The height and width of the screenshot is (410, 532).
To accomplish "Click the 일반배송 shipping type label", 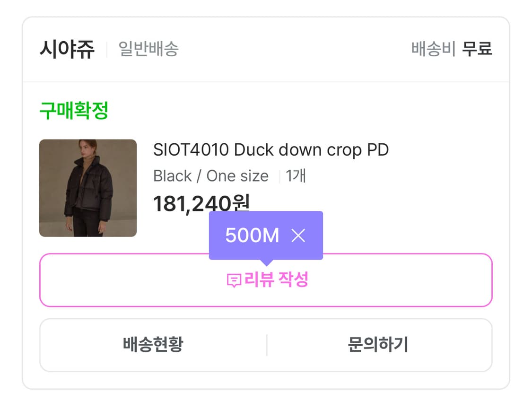I will coord(148,49).
